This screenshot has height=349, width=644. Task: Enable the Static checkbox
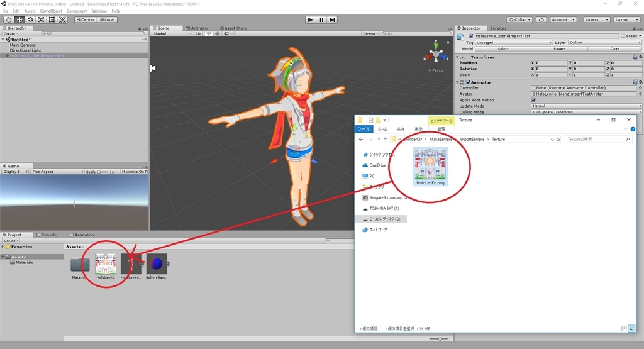(x=623, y=36)
